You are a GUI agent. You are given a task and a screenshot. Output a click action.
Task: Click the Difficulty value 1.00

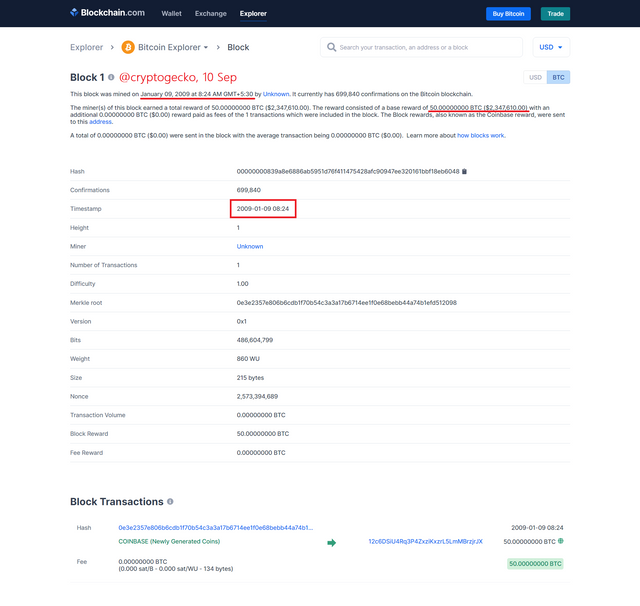click(242, 284)
